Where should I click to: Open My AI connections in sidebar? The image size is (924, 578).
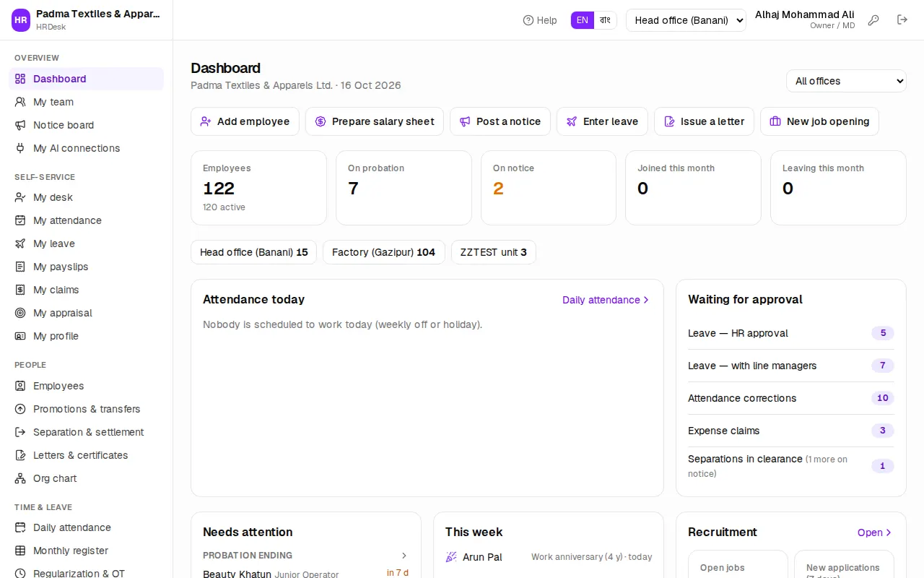(x=87, y=148)
